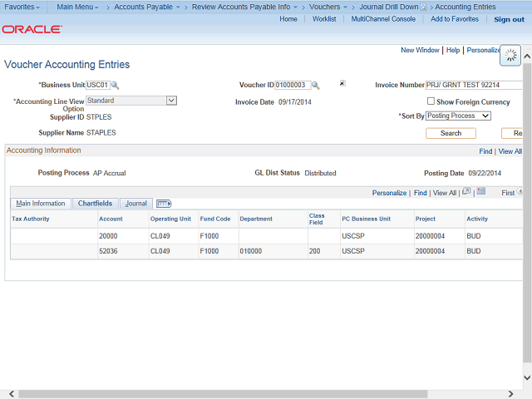Click Department column header

click(256, 219)
